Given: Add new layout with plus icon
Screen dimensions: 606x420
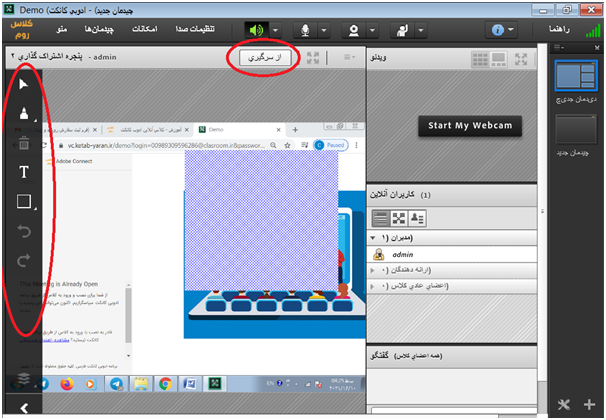Looking at the screenshot, I should pos(589,405).
